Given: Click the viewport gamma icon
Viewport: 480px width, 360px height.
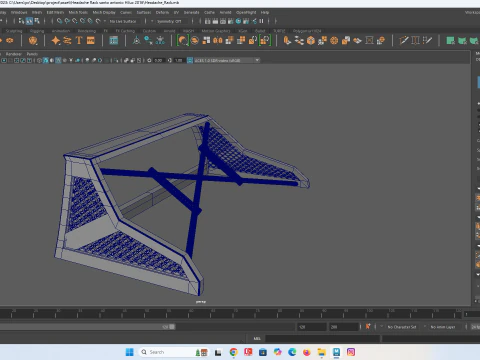Looking at the screenshot, I should 170,60.
